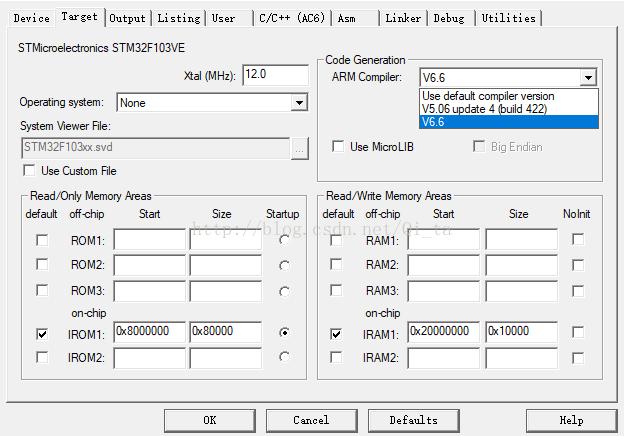Select IROM2 Startup radio button
The width and height of the screenshot is (624, 436).
[285, 357]
